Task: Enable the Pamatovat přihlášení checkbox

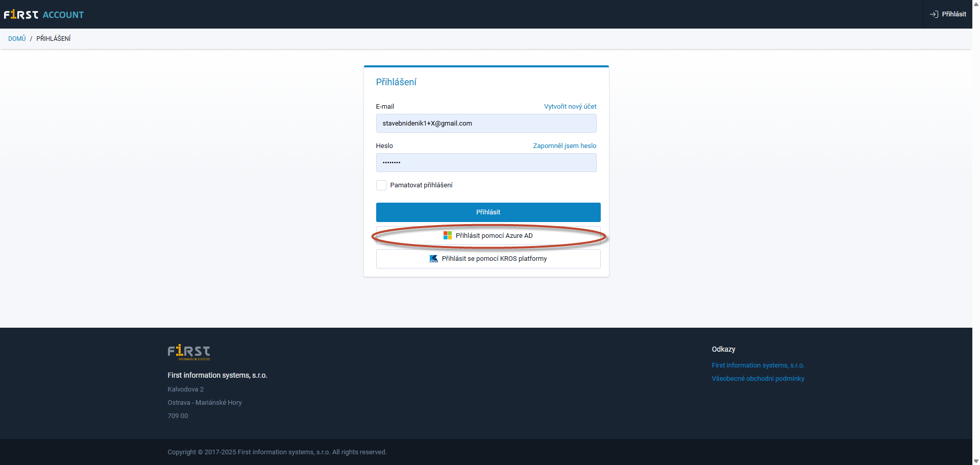Action: pyautogui.click(x=381, y=185)
